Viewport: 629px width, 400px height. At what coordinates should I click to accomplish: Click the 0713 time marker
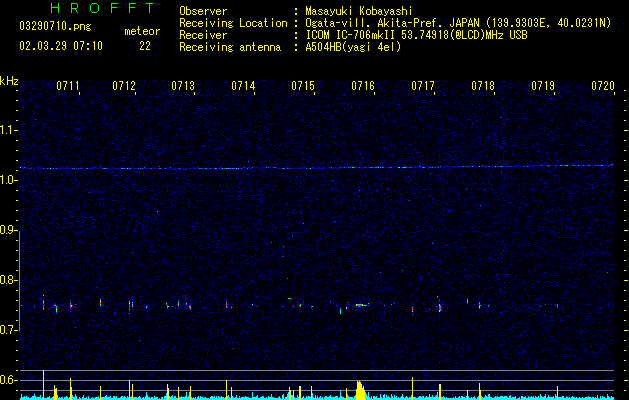point(183,86)
